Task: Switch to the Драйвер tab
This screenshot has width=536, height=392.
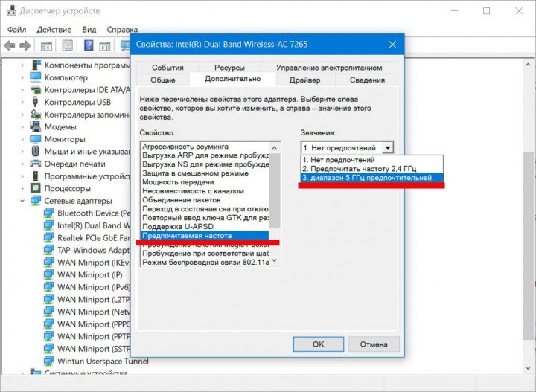Action: 304,80
